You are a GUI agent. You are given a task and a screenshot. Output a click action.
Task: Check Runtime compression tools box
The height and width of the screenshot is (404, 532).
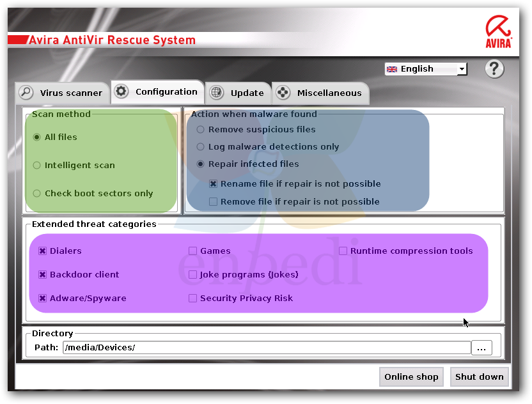click(x=343, y=251)
